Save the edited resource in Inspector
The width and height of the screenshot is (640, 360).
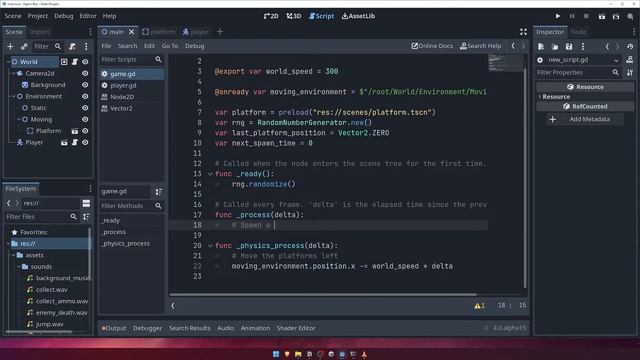tap(569, 47)
